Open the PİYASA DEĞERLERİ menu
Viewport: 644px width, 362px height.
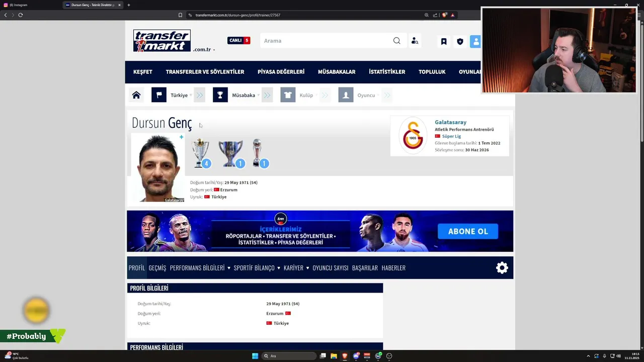[281, 72]
